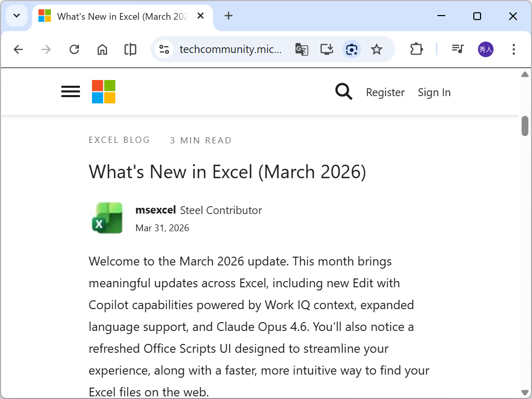Open the Register link

pyautogui.click(x=385, y=92)
